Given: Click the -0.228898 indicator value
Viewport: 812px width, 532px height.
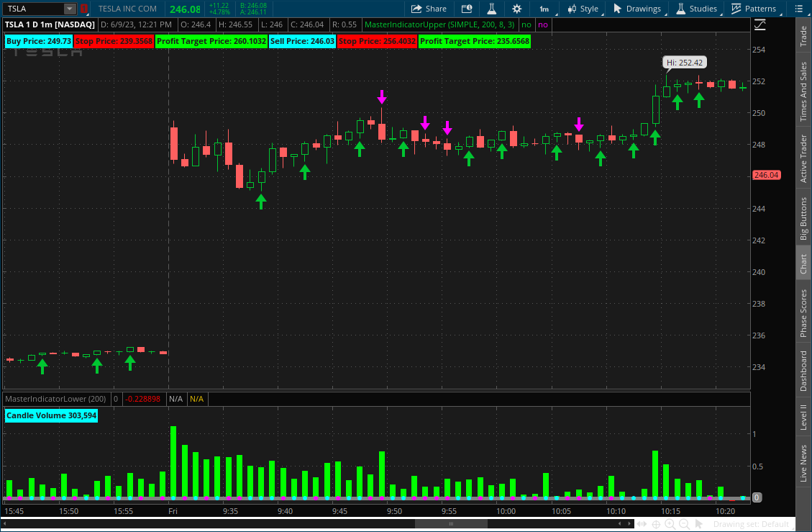Looking at the screenshot, I should pos(143,399).
